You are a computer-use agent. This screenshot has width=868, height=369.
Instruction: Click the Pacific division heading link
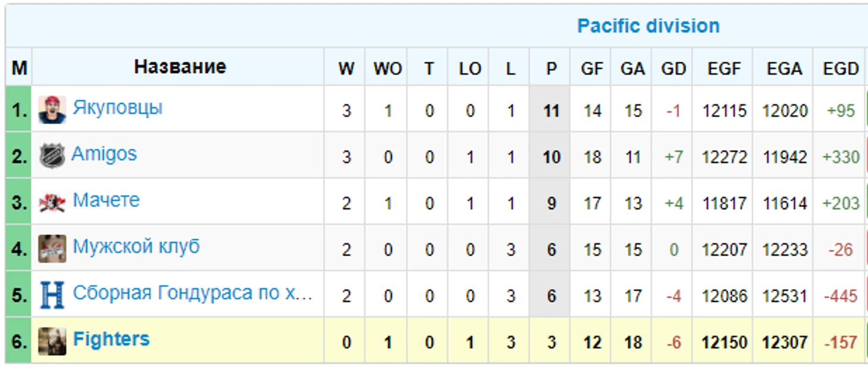pyautogui.click(x=648, y=26)
